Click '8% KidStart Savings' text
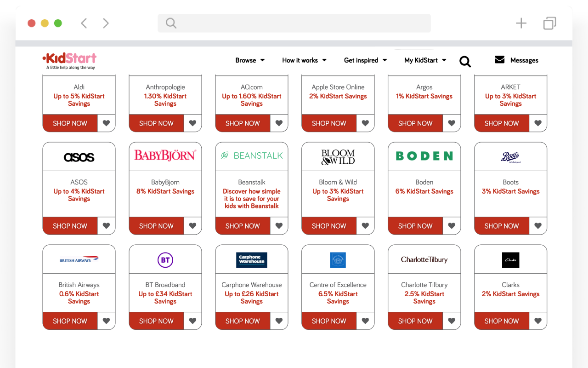588x368 pixels. [x=165, y=191]
